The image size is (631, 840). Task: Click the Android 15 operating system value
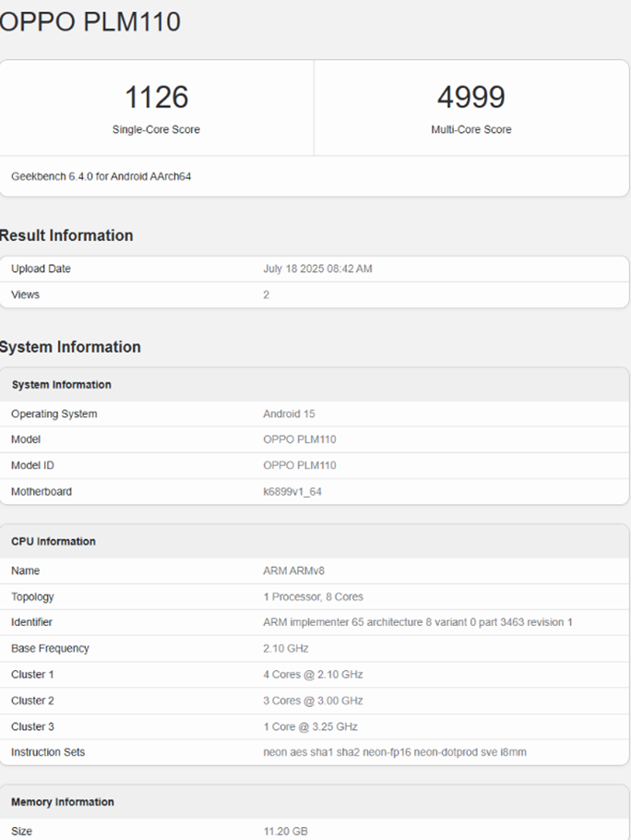(289, 414)
